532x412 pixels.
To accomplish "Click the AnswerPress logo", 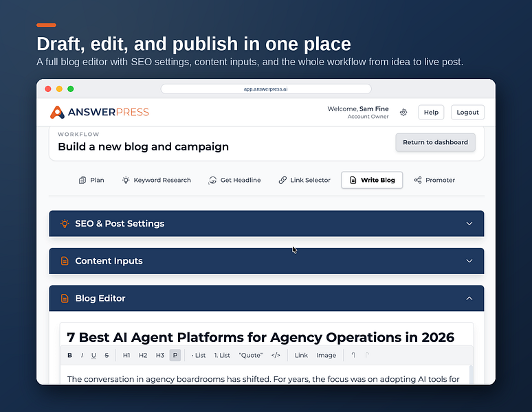I will point(100,112).
